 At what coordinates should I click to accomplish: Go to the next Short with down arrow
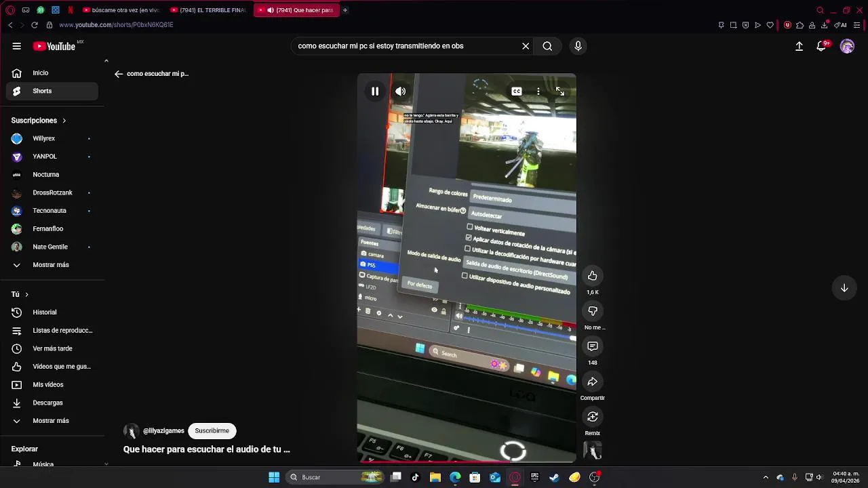click(x=844, y=288)
